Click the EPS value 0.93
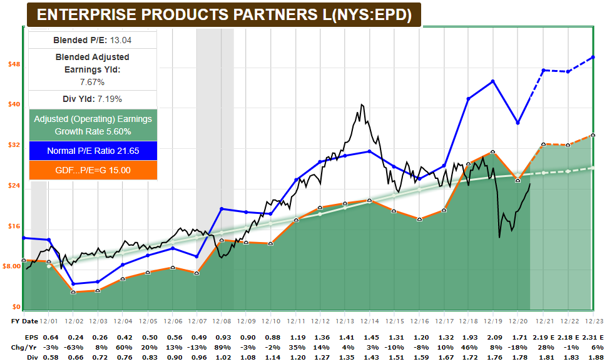This screenshot has width=607, height=364. coord(223,338)
